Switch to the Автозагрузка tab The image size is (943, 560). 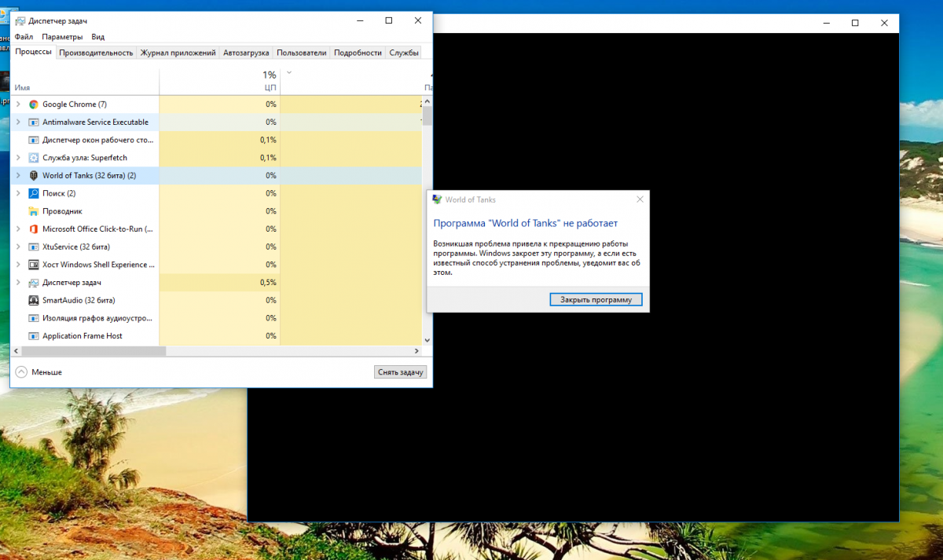click(246, 53)
